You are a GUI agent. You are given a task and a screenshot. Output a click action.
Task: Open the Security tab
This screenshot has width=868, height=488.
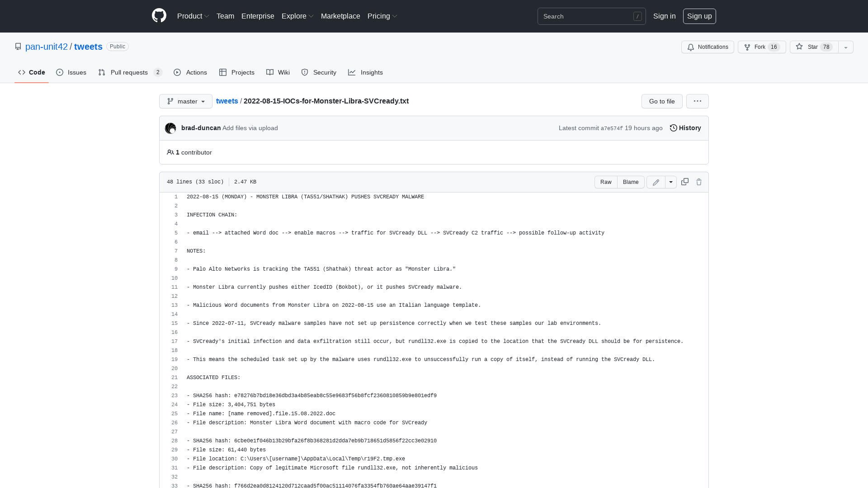(x=319, y=72)
